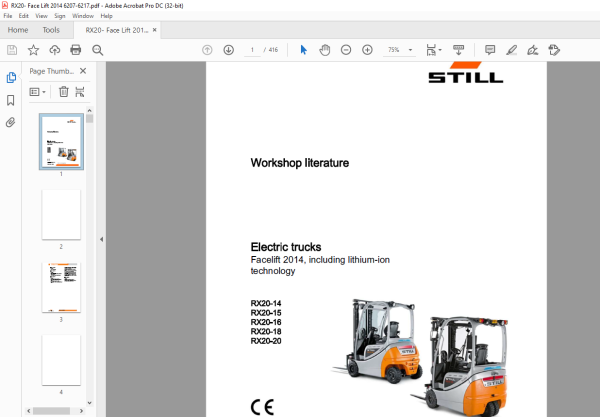Click thumbnails panel scroll up arrow
Viewport: 600px width, 417px height.
(90, 111)
